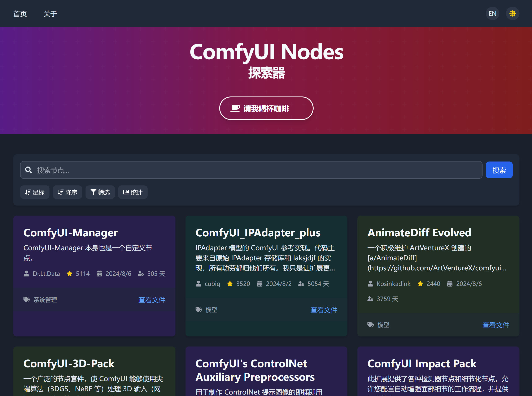Image resolution: width=532 pixels, height=396 pixels.
Task: Open the 星标 sort-by dropdown
Action: (35, 192)
